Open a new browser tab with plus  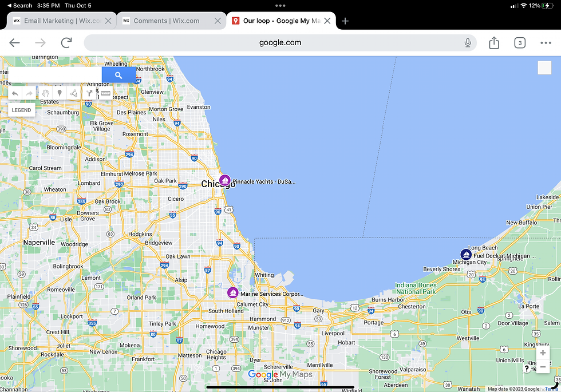click(345, 21)
